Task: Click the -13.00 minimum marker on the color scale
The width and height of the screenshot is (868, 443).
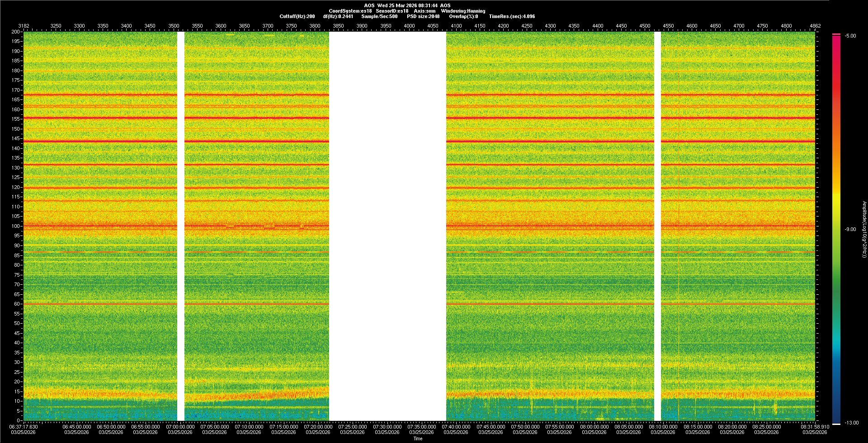Action: point(836,424)
